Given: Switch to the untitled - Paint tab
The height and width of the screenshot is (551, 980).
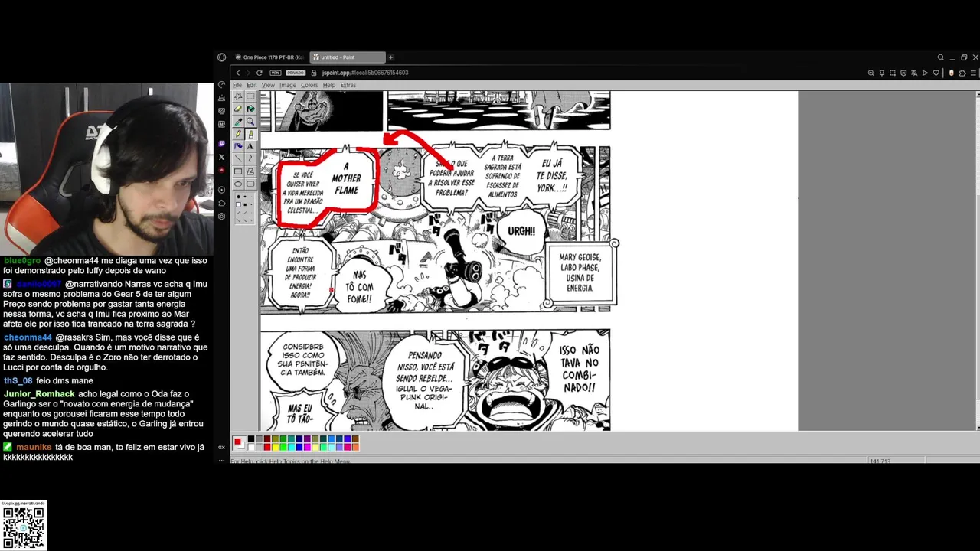Looking at the screenshot, I should click(346, 57).
